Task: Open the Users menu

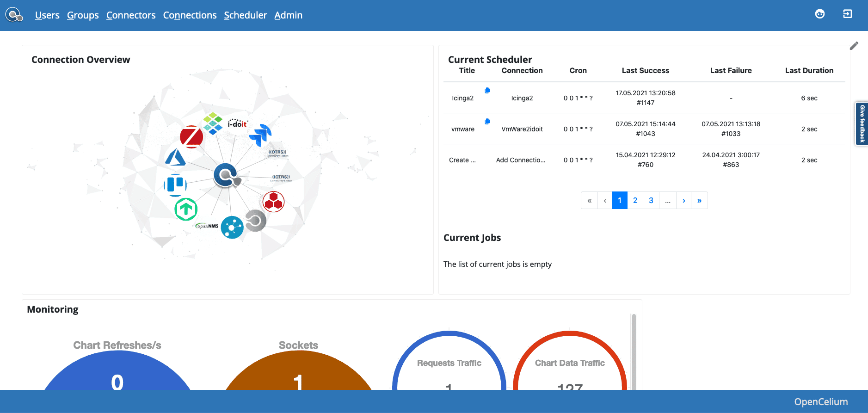Action: 47,15
